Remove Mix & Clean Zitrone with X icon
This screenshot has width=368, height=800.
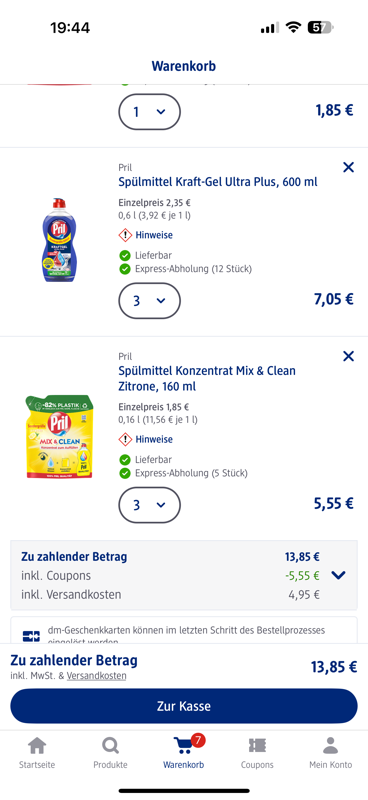(348, 356)
